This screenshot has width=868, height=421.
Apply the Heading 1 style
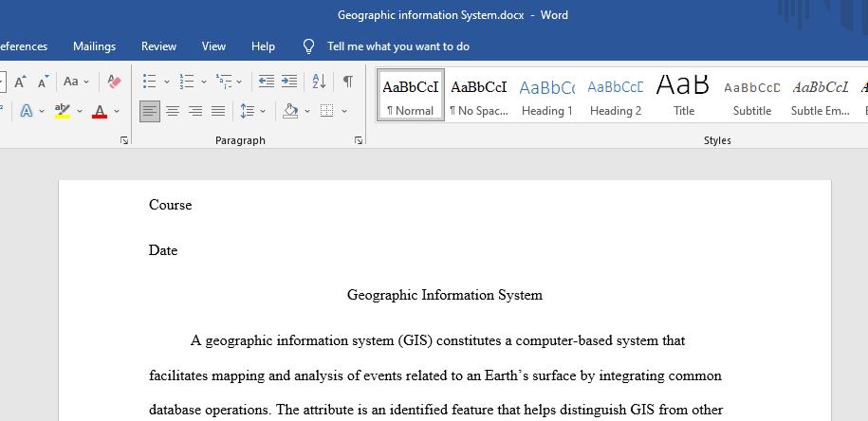[x=547, y=95]
